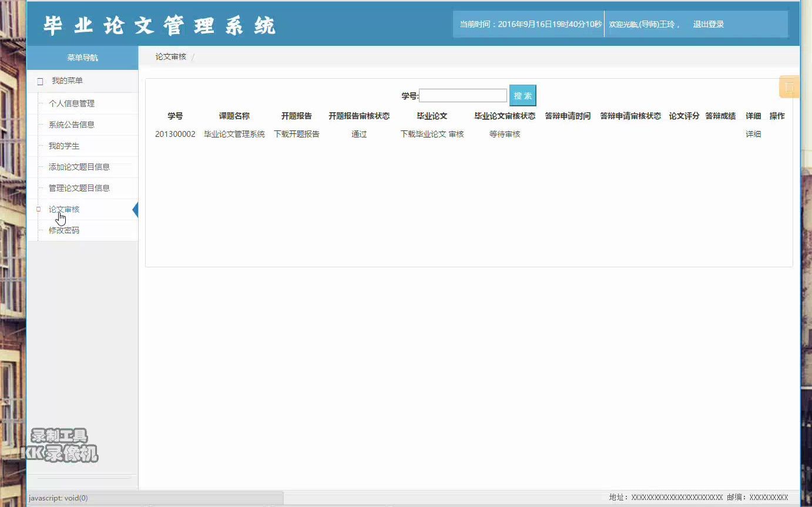Open 详细 to view record details
Viewport: 812px width, 507px height.
(x=753, y=133)
